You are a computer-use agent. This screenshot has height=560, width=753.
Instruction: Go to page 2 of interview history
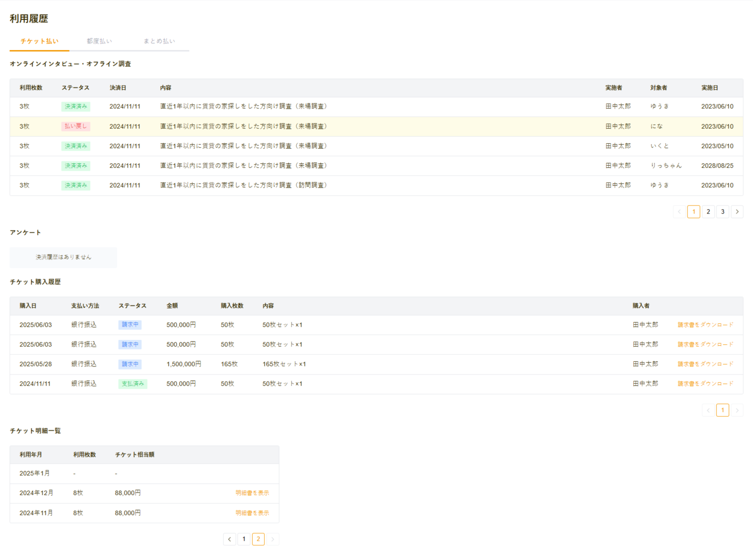(708, 212)
